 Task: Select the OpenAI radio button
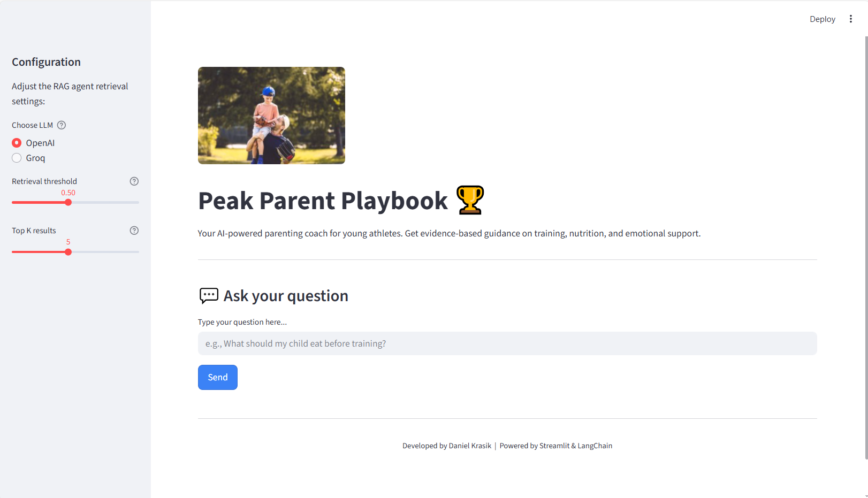tap(17, 143)
